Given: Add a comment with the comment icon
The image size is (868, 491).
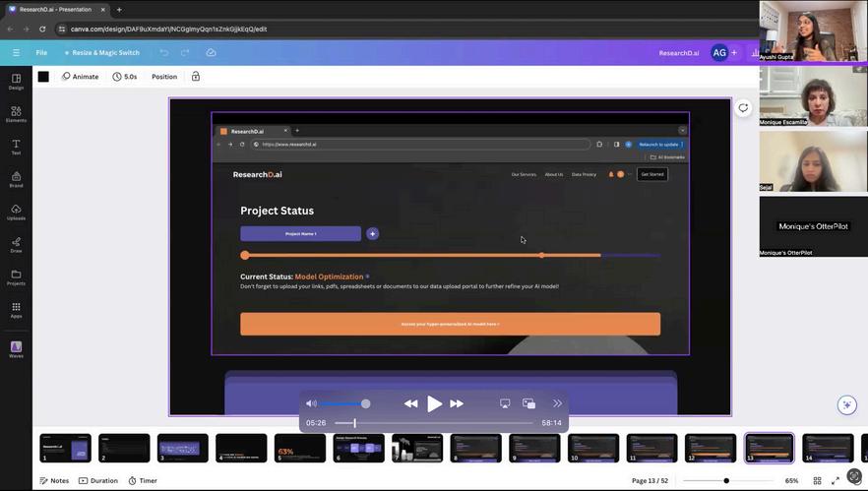Looking at the screenshot, I should coord(743,108).
